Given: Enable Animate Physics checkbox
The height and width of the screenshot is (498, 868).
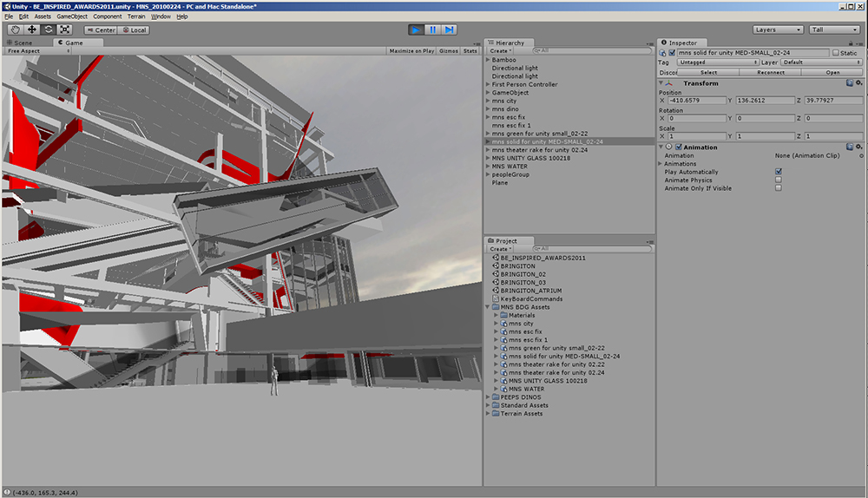Looking at the screenshot, I should (x=779, y=180).
